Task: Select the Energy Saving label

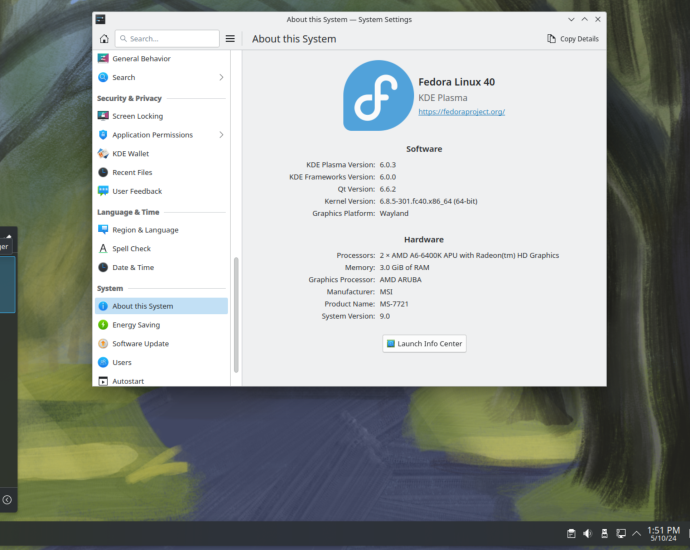Action: (136, 325)
